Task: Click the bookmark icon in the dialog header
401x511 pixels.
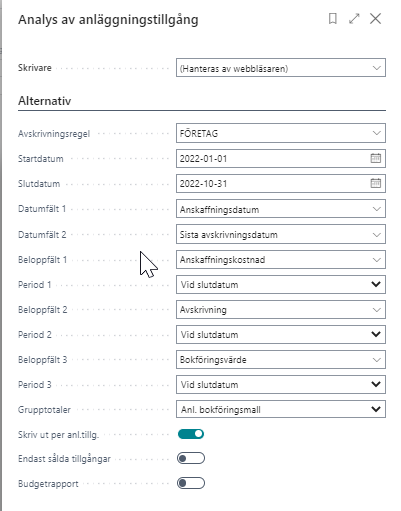Action: click(332, 19)
